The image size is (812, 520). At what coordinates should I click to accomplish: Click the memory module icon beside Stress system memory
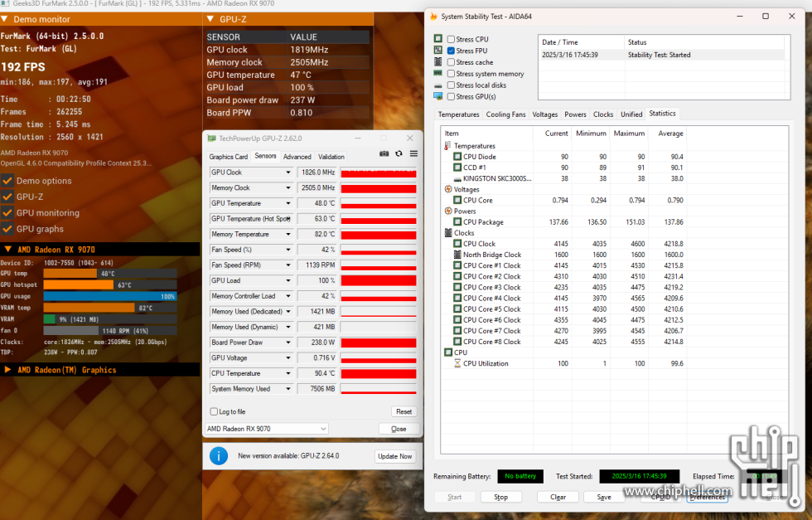[x=438, y=74]
